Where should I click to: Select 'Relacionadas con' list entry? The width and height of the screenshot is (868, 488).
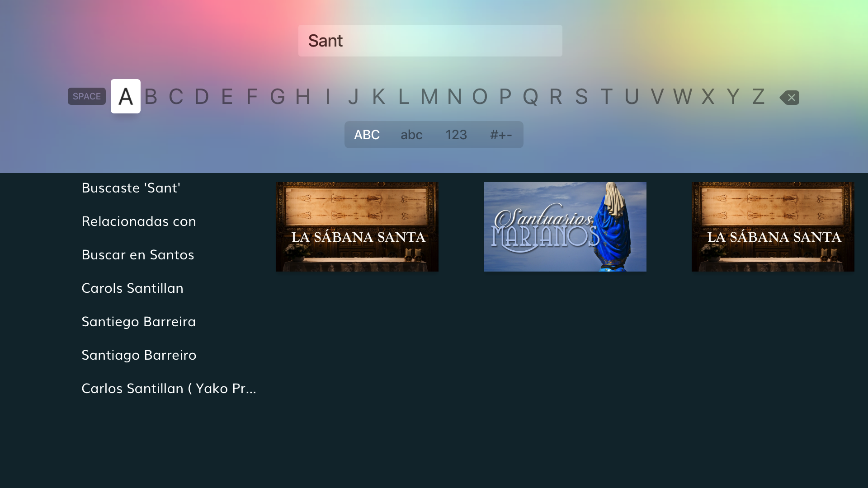coord(139,221)
